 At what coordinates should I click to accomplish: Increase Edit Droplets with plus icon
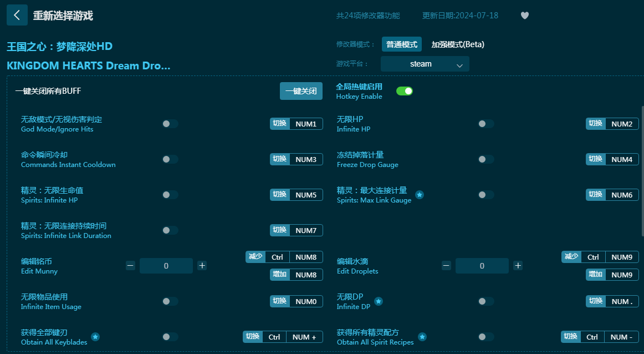tap(518, 266)
